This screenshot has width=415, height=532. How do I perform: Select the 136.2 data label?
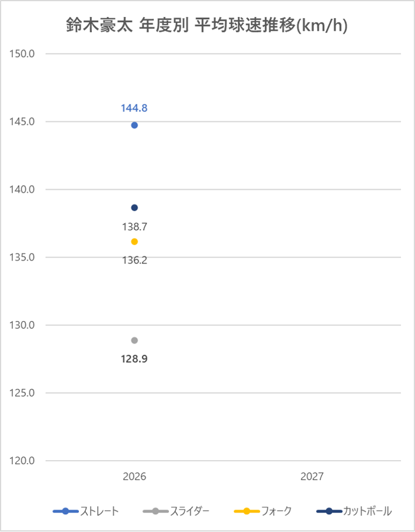point(135,260)
